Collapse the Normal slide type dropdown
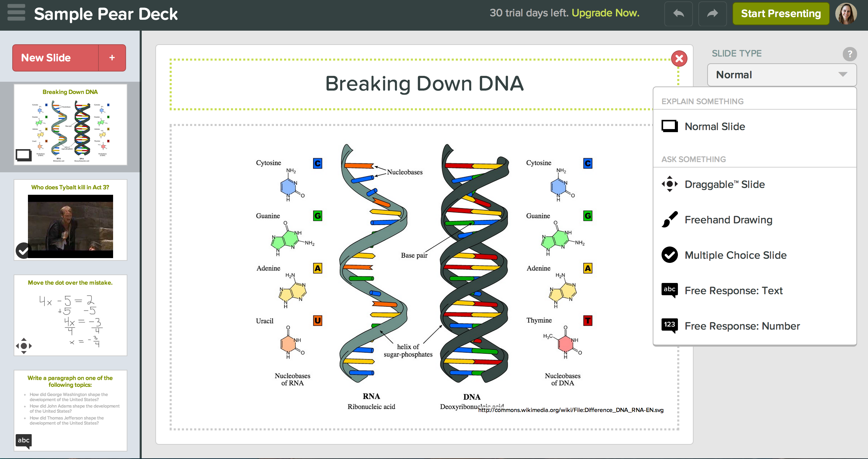868x459 pixels. coord(781,75)
